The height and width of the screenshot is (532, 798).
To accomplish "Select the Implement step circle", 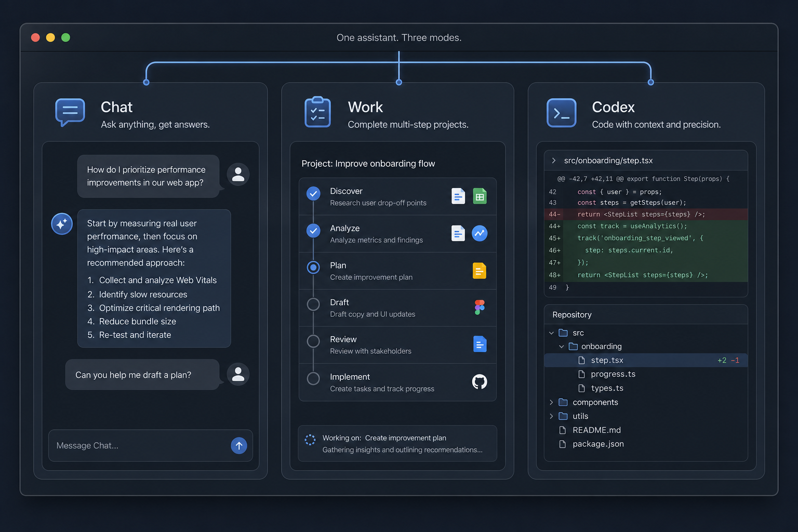I will pos(313,379).
